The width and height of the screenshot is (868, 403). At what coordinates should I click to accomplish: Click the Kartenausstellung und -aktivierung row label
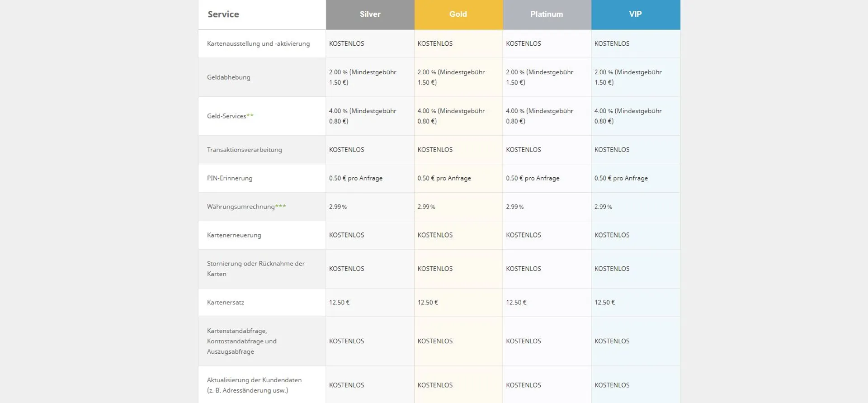click(x=258, y=44)
